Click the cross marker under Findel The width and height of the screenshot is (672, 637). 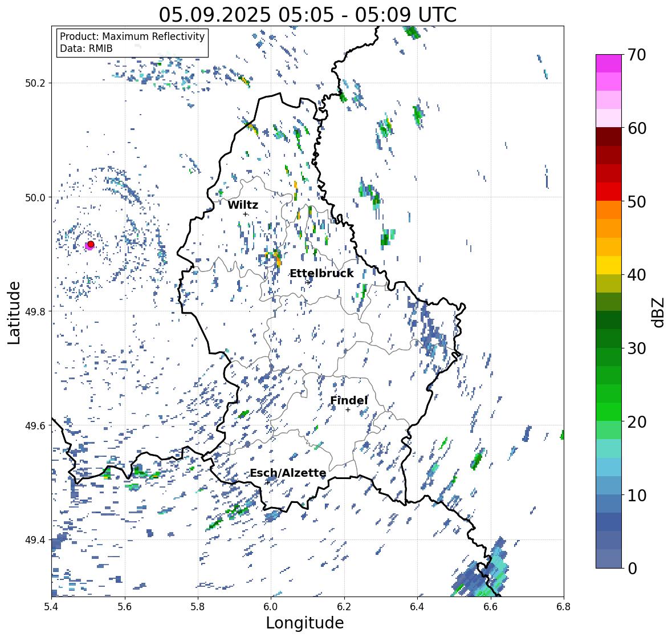(x=348, y=410)
